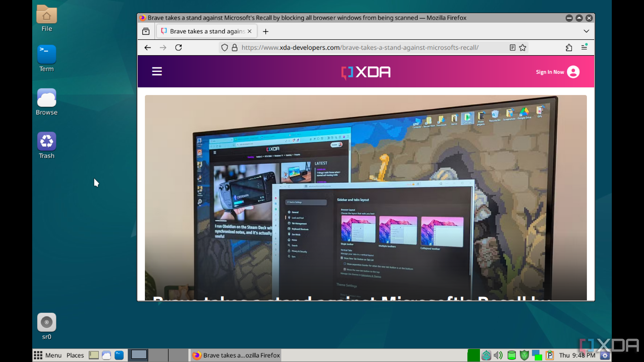Toggle reader view icon
This screenshot has width=644, height=362.
(513, 48)
